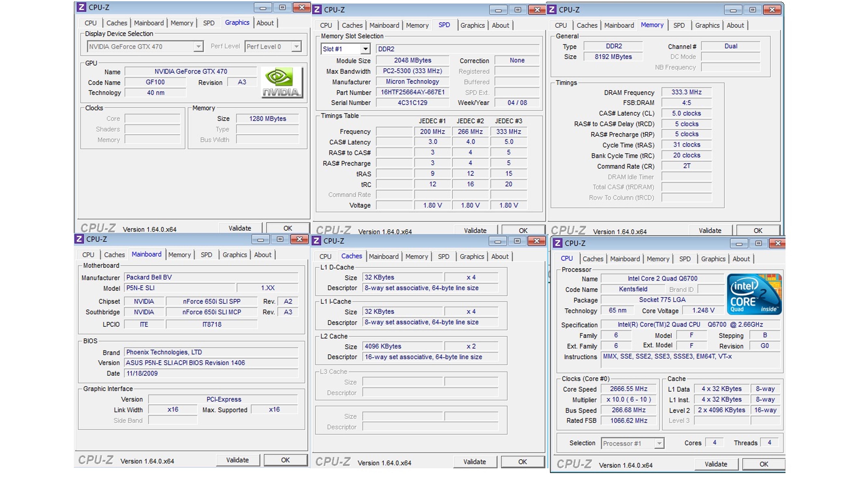Viewport: 868px width, 478px height.
Task: Close the Caches CPU-Z window
Action: pos(537,241)
